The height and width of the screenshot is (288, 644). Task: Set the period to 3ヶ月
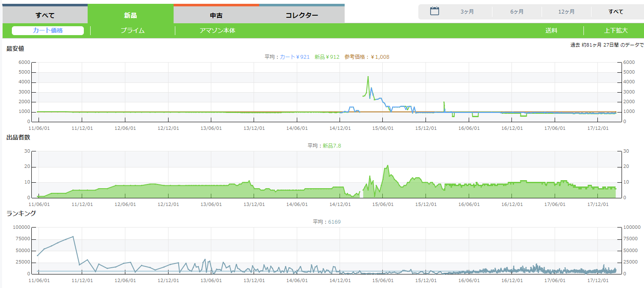click(x=467, y=12)
